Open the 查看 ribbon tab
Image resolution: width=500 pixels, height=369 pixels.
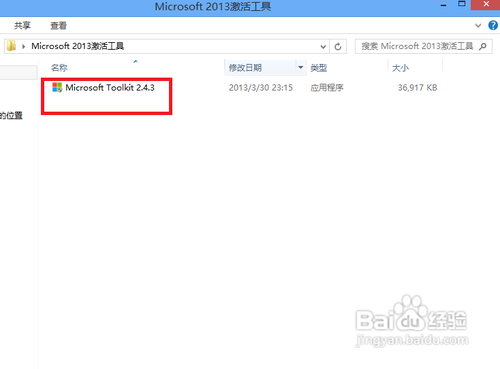[x=58, y=25]
